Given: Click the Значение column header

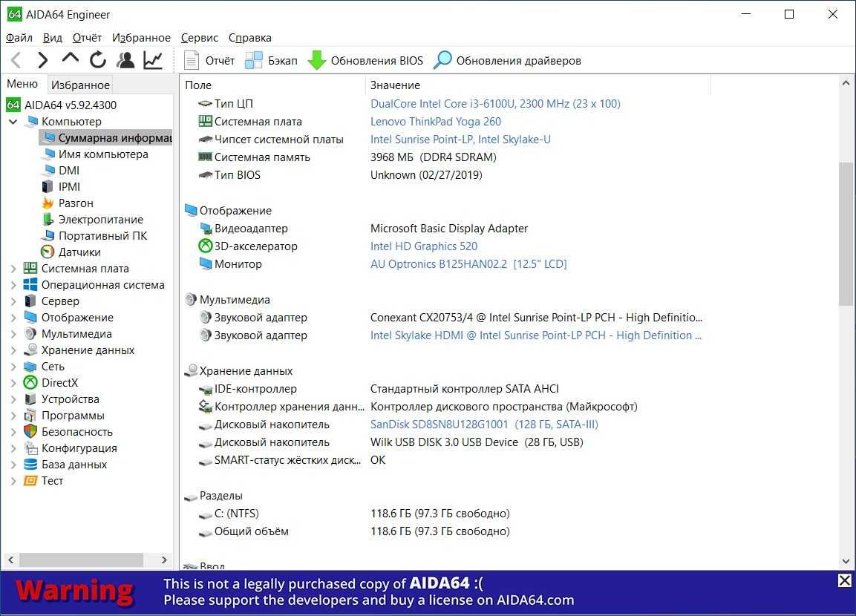Looking at the screenshot, I should tap(538, 85).
